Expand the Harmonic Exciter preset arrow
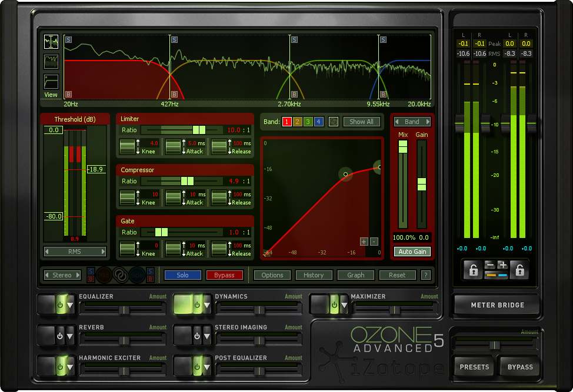 tap(70, 367)
